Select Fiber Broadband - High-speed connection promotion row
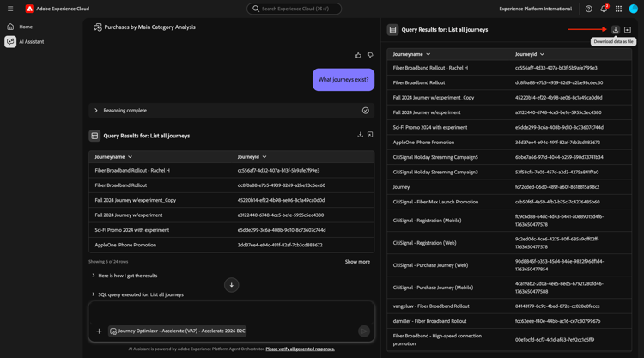The width and height of the screenshot is (644, 358). 509,339
